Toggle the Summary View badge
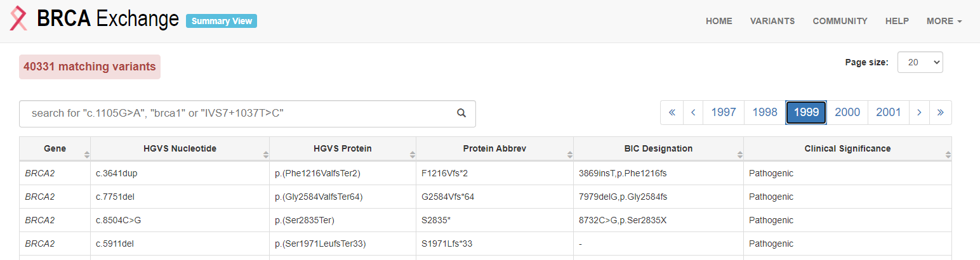Image resolution: width=980 pixels, height=260 pixels. tap(222, 21)
